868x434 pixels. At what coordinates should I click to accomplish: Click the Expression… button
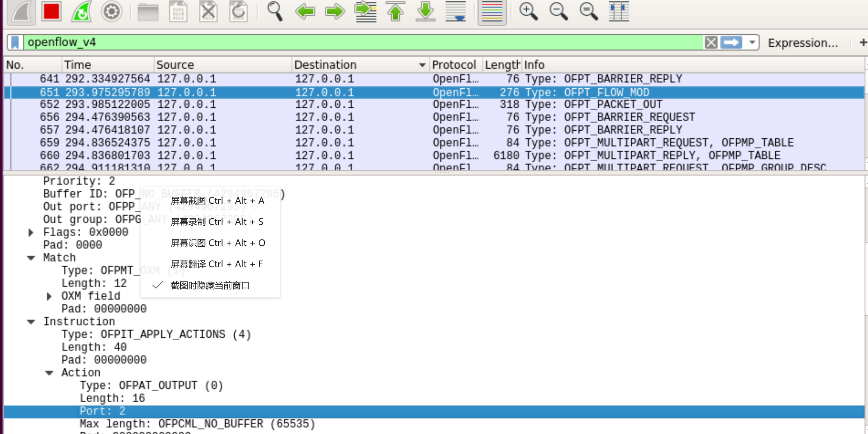coord(803,43)
